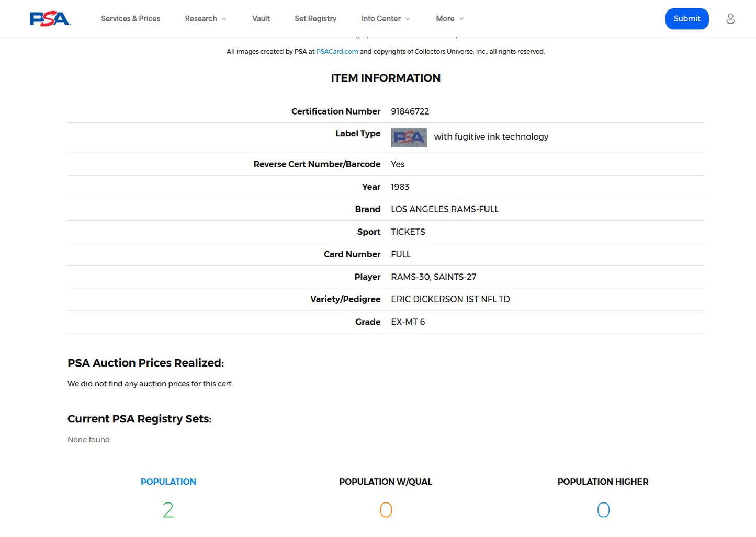Viewport: 756px width, 537px height.
Task: Click the EX-MT 6 grade value
Action: 408,322
